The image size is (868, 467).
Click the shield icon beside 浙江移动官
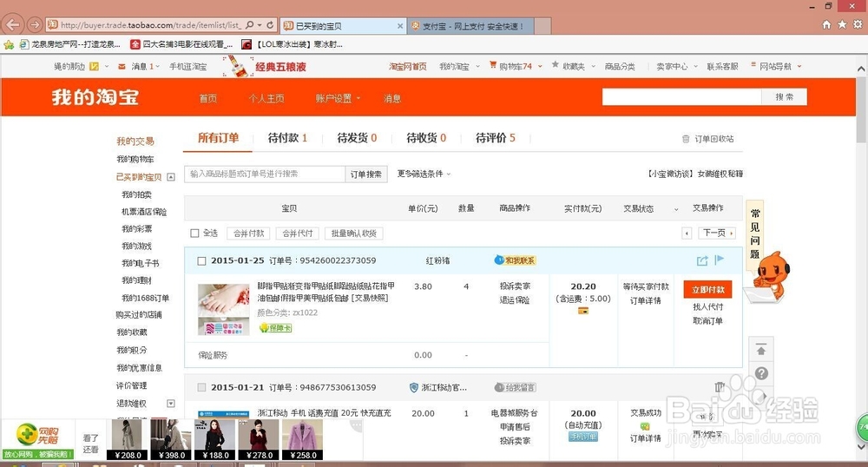tap(413, 387)
